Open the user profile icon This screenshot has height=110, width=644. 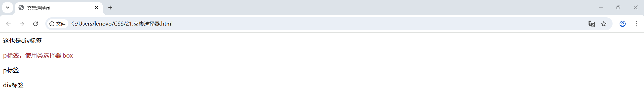(x=622, y=24)
